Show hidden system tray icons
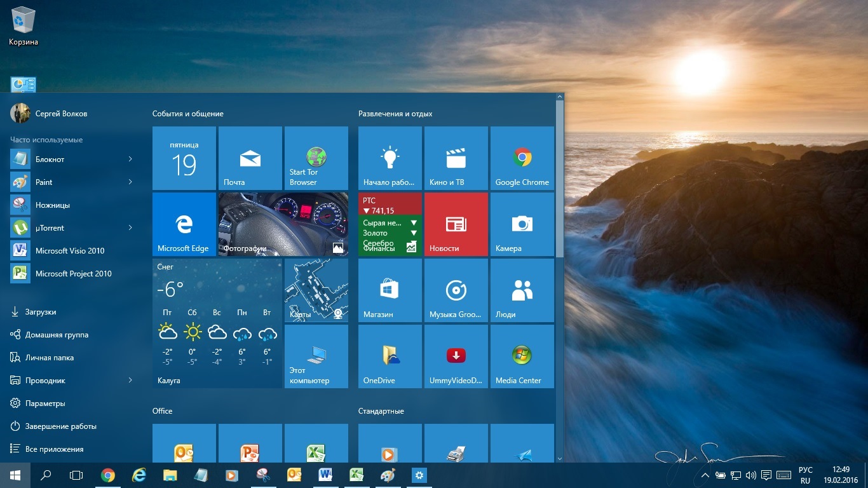This screenshot has width=868, height=488. [705, 475]
